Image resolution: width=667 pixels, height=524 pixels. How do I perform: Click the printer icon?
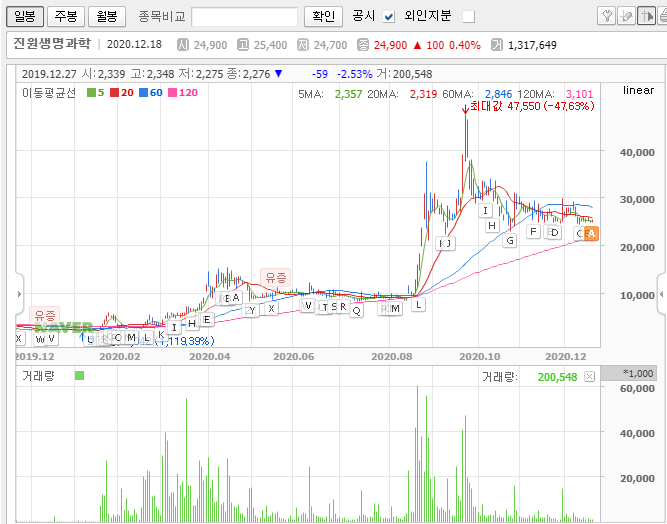(662, 17)
